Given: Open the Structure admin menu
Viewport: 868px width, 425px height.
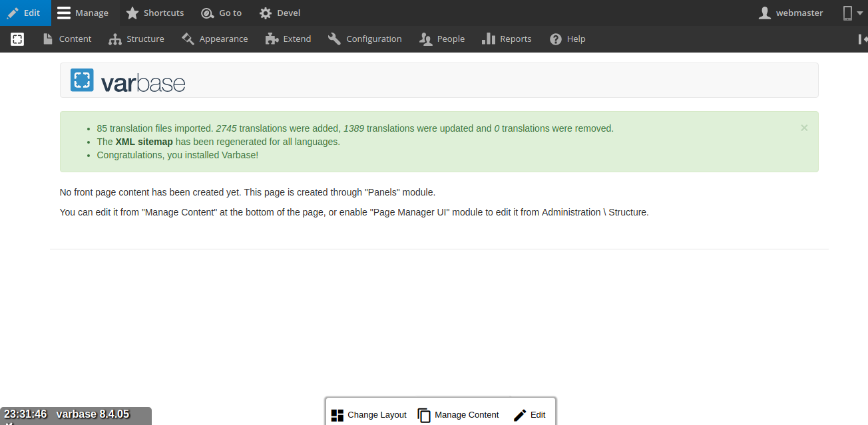Looking at the screenshot, I should pos(136,39).
